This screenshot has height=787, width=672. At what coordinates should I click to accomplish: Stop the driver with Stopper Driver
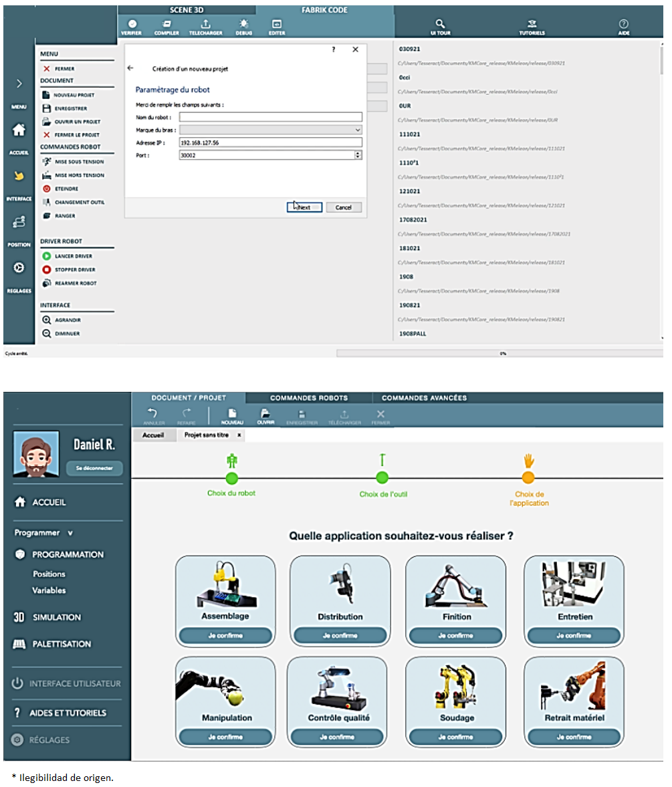tap(47, 269)
